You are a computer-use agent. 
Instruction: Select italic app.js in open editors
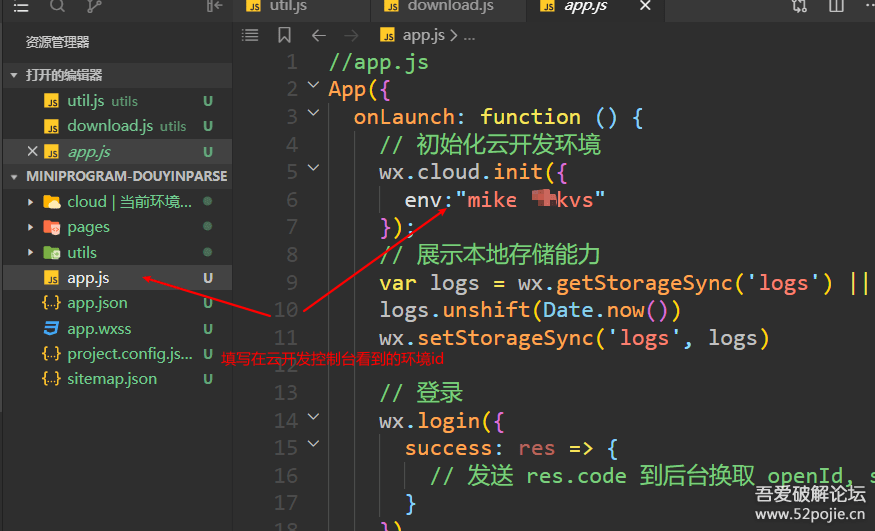click(x=89, y=152)
